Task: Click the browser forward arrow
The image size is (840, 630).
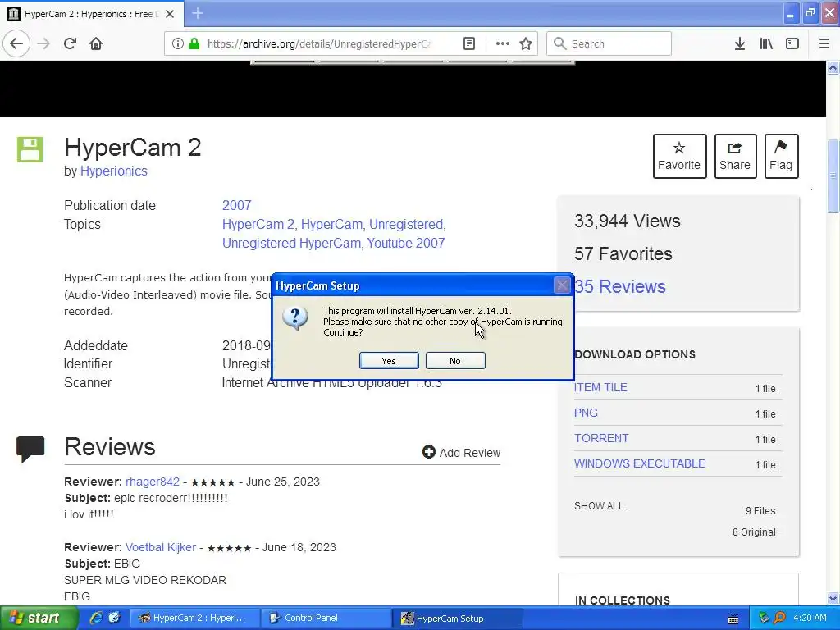Action: [x=43, y=43]
